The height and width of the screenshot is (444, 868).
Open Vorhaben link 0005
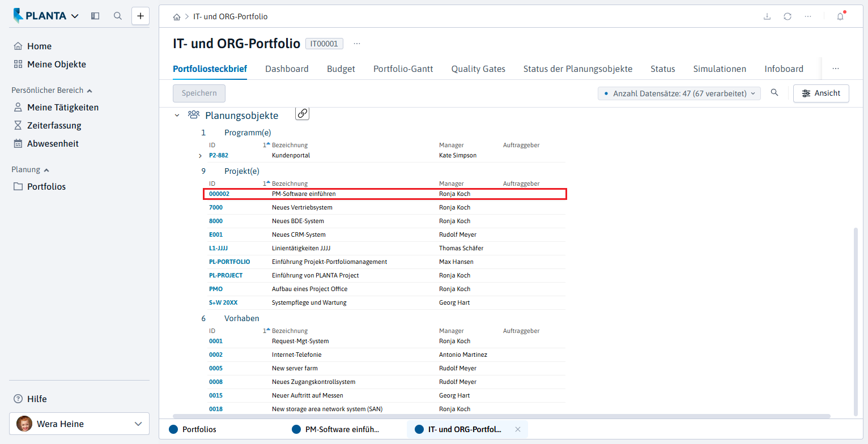pos(216,368)
